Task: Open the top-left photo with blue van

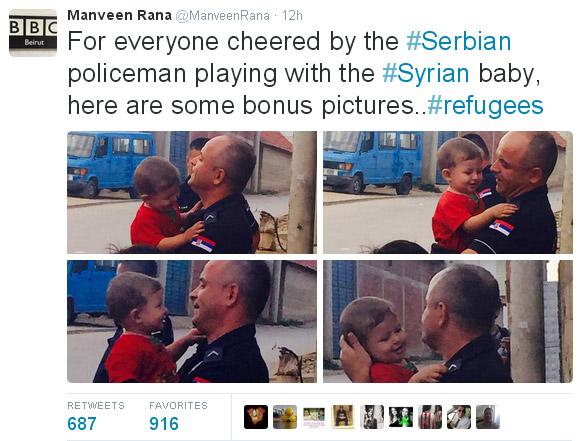Action: pos(192,192)
